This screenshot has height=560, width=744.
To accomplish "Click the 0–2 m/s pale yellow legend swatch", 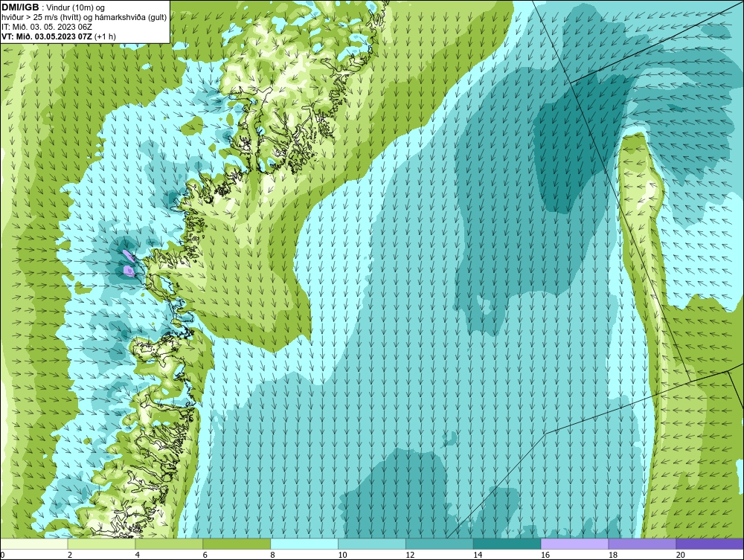I will pyautogui.click(x=34, y=544).
